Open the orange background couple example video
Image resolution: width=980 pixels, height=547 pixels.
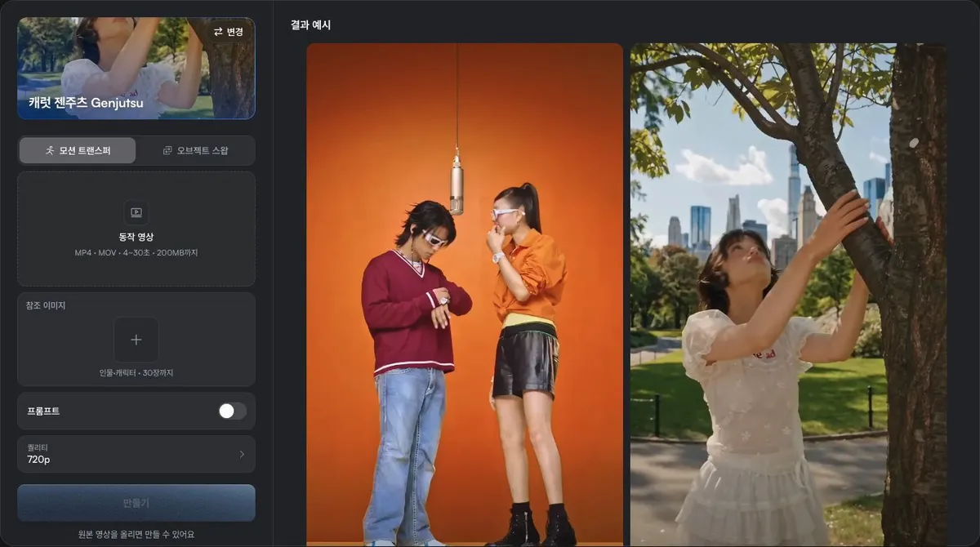click(465, 294)
